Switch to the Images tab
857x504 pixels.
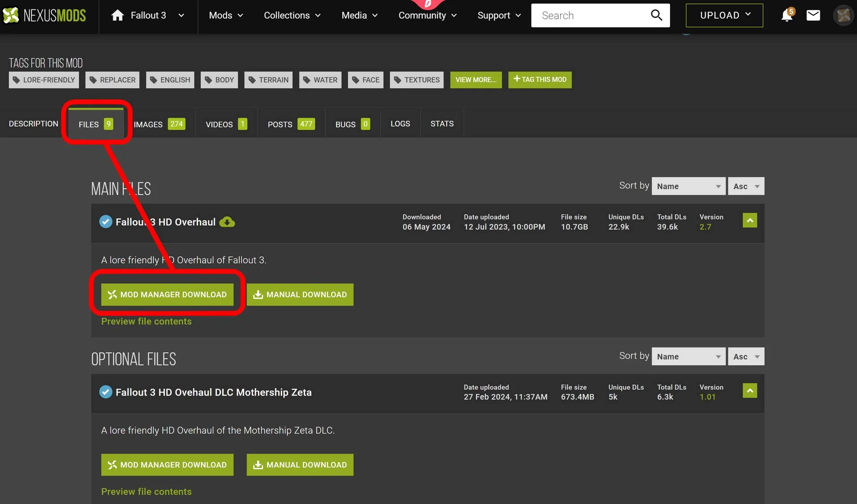pyautogui.click(x=159, y=124)
